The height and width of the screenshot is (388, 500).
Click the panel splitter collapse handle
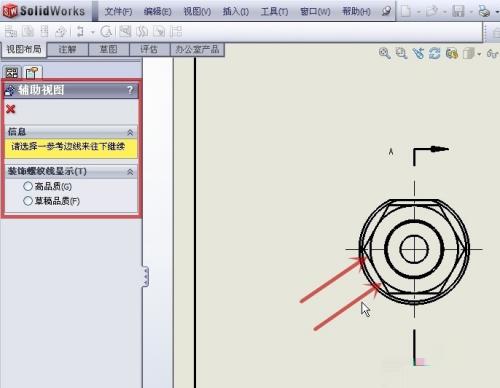(145, 276)
